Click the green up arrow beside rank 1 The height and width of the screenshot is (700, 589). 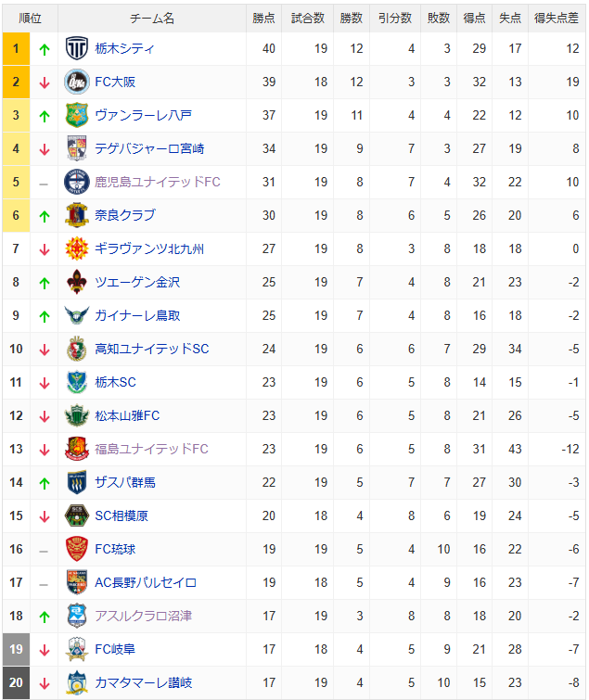click(44, 49)
